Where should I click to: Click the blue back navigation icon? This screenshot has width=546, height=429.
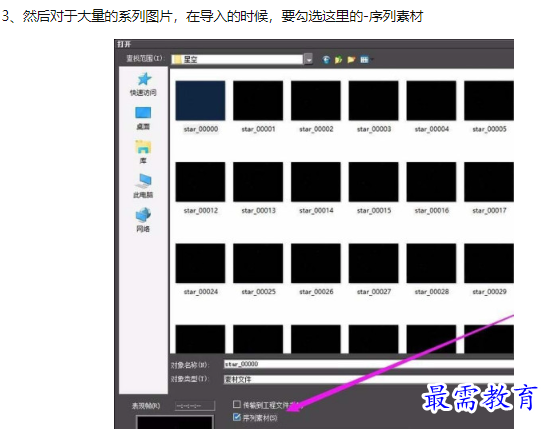coord(326,60)
